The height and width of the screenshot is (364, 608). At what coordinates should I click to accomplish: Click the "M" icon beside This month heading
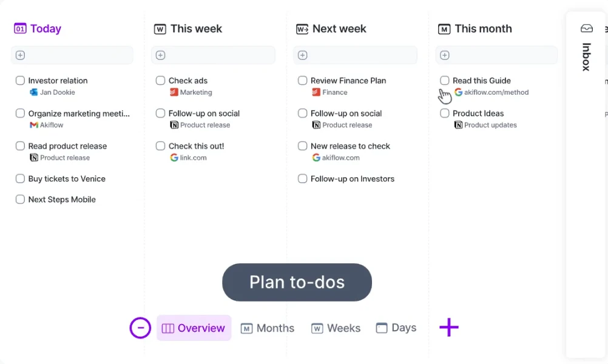pos(444,29)
